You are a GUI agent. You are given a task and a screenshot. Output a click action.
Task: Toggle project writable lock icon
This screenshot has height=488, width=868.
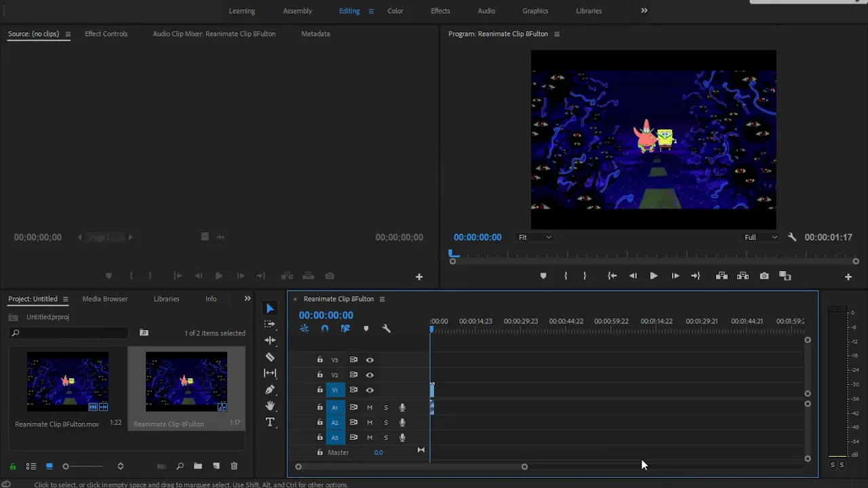click(x=12, y=466)
